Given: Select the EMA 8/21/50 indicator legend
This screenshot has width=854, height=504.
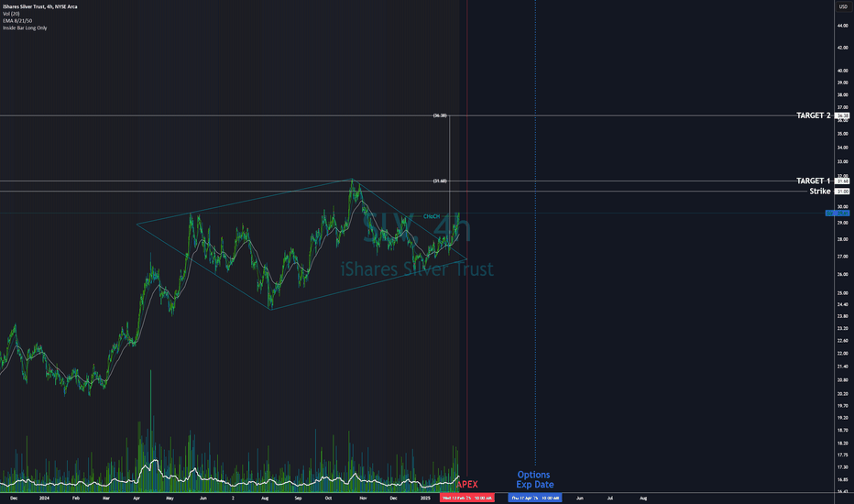Looking at the screenshot, I should click(x=17, y=21).
